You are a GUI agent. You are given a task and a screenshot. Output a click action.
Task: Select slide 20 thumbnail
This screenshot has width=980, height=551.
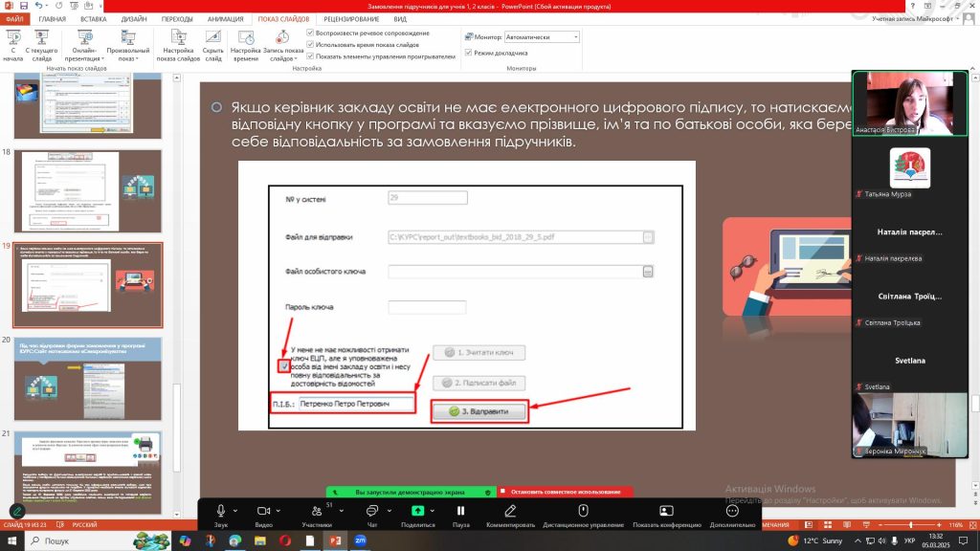(88, 379)
